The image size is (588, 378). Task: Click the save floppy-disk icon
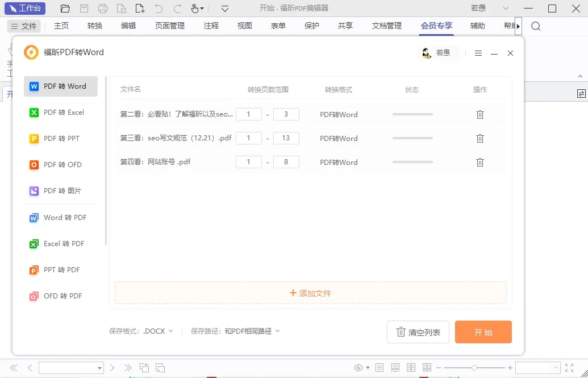pyautogui.click(x=84, y=9)
